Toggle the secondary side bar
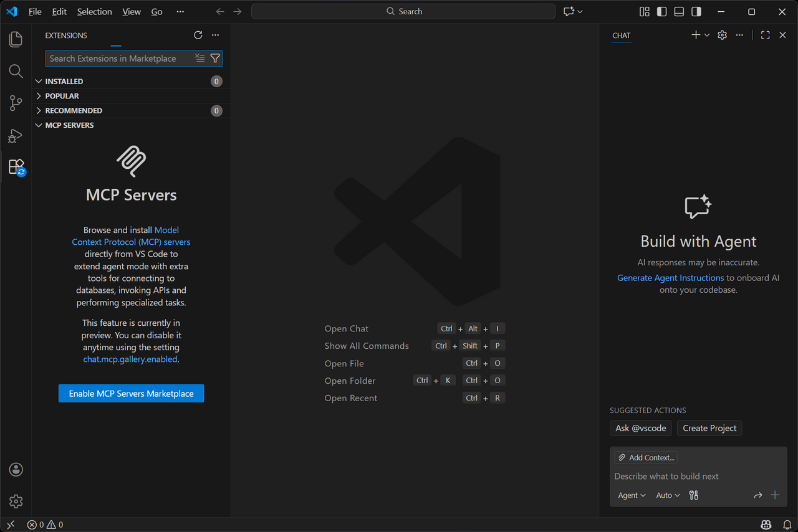 pyautogui.click(x=696, y=11)
